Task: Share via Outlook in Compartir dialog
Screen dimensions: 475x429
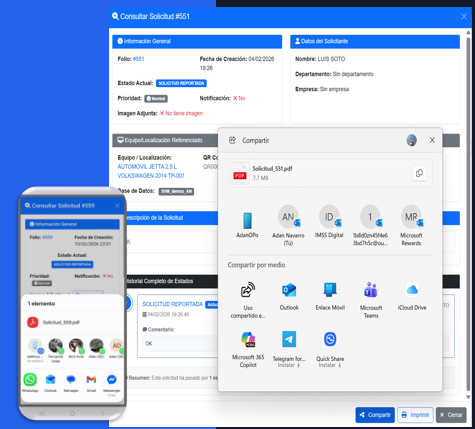Action: point(289,296)
